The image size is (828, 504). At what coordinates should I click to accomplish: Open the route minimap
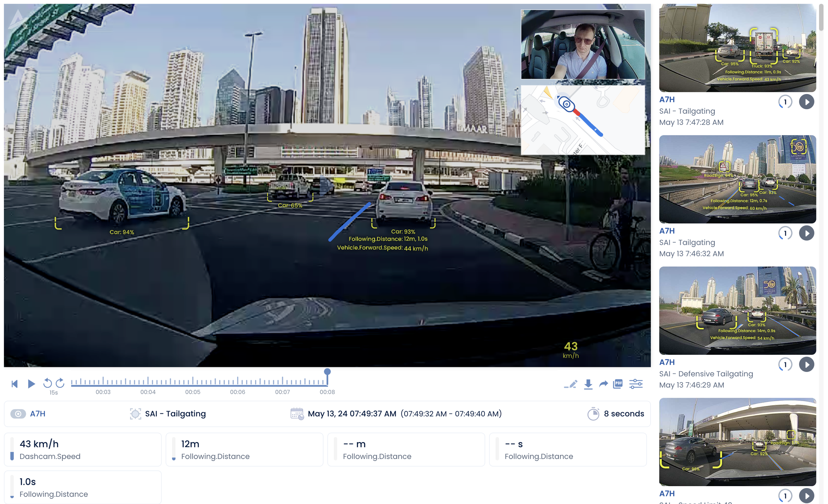(x=583, y=120)
